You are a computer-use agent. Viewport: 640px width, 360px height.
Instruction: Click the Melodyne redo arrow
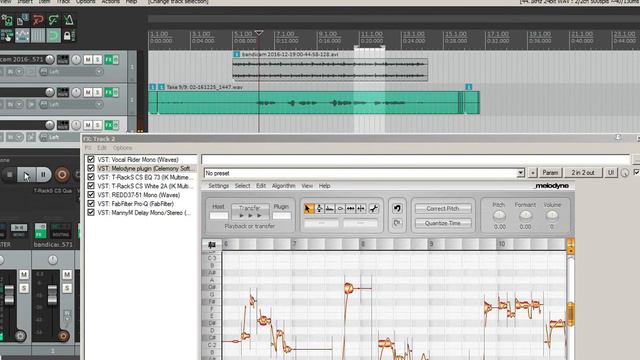tap(397, 223)
